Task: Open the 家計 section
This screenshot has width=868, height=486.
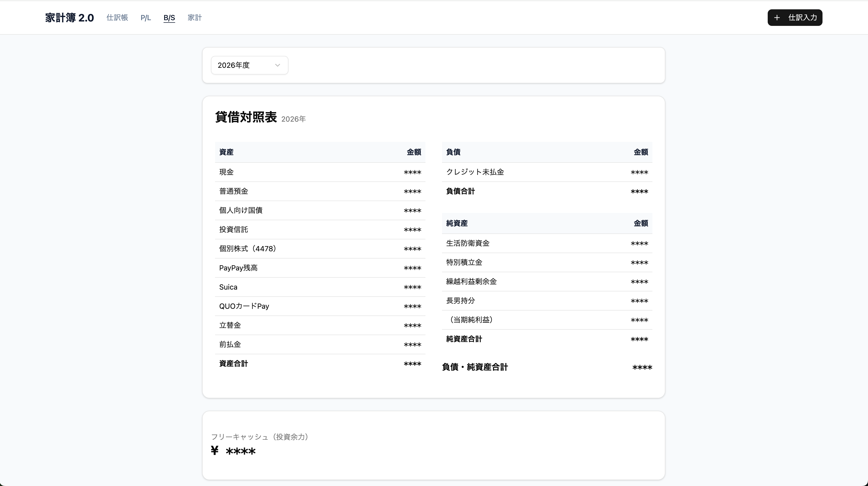Action: 194,18
